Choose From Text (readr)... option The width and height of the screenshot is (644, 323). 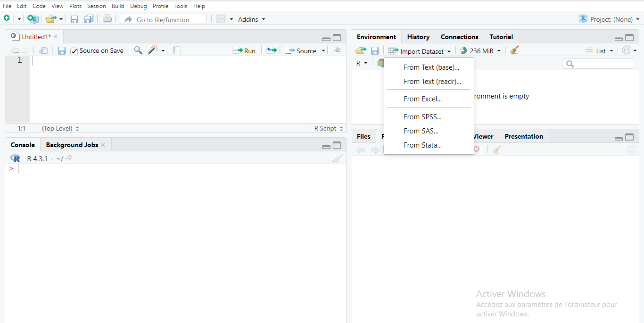click(432, 82)
